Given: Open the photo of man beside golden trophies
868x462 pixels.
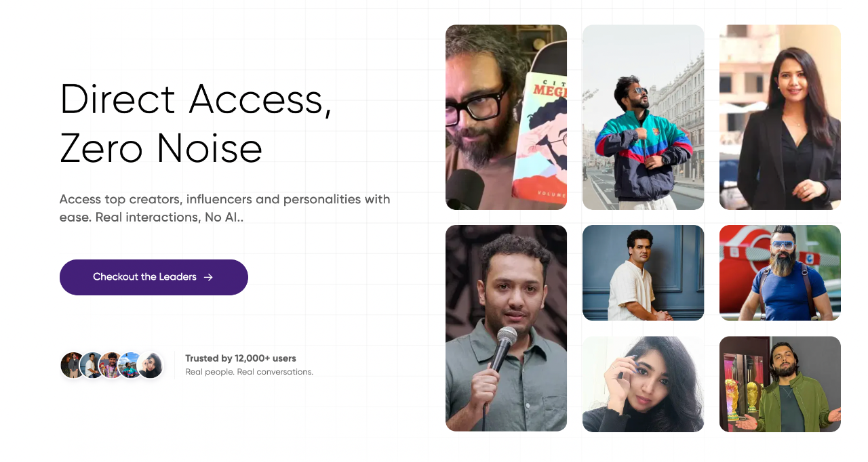Looking at the screenshot, I should (x=780, y=384).
